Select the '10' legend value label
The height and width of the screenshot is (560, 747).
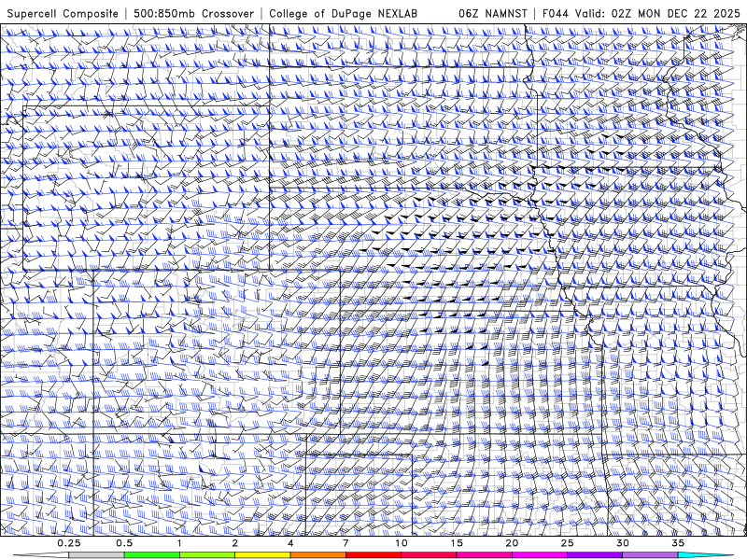pyautogui.click(x=402, y=543)
